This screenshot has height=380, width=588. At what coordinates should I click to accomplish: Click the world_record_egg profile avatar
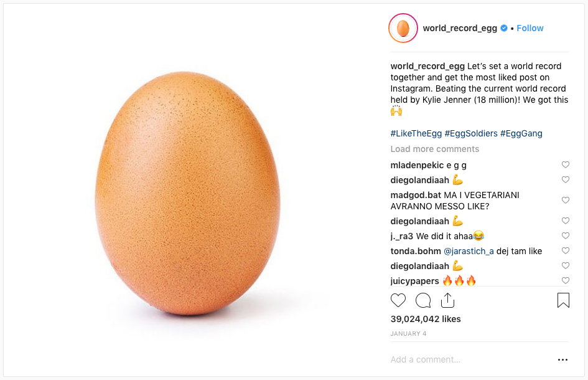pyautogui.click(x=403, y=28)
